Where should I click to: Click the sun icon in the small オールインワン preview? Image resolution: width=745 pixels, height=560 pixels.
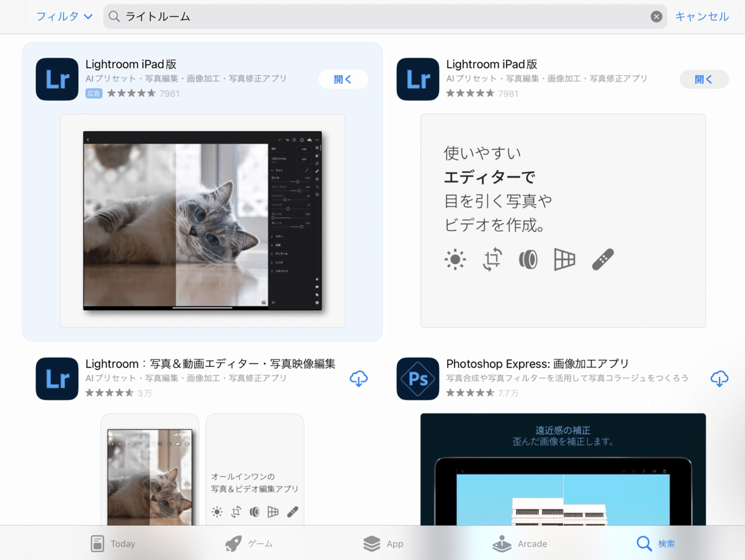217,512
